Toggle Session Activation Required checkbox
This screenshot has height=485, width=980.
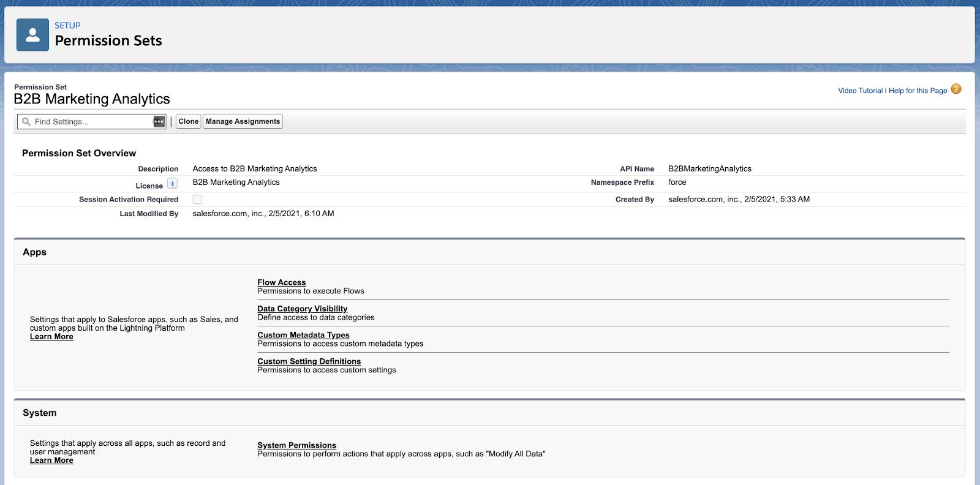[197, 200]
